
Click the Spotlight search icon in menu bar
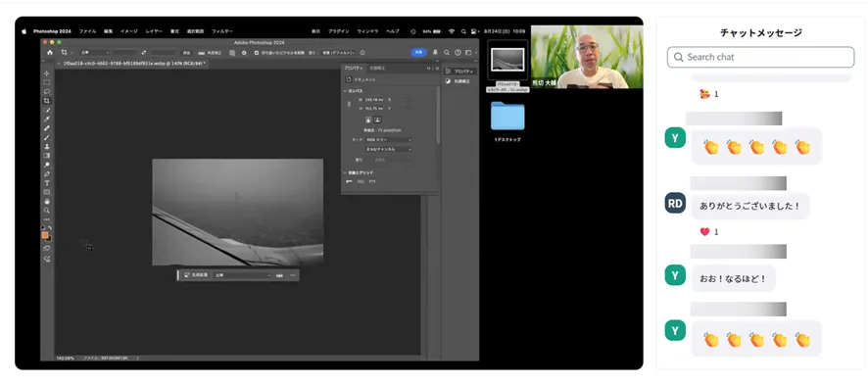pyautogui.click(x=464, y=31)
